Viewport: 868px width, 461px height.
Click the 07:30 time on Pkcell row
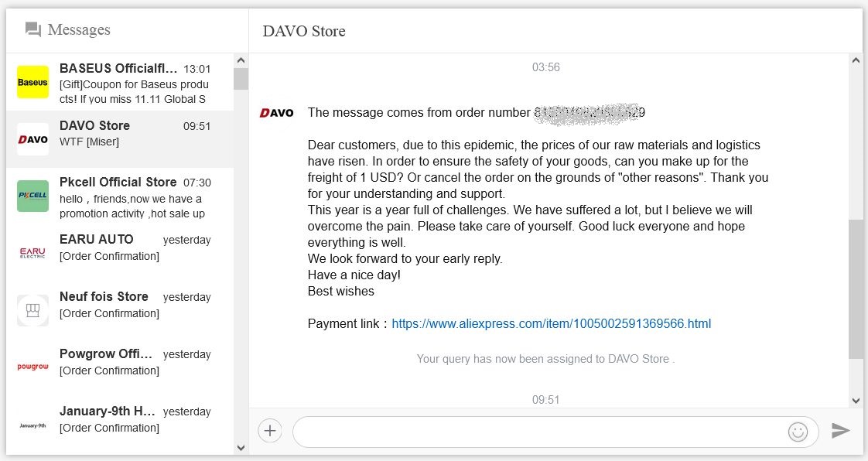click(197, 183)
